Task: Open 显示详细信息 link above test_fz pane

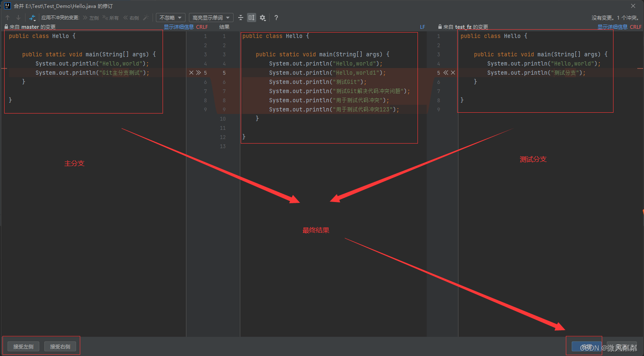Action: [x=612, y=27]
